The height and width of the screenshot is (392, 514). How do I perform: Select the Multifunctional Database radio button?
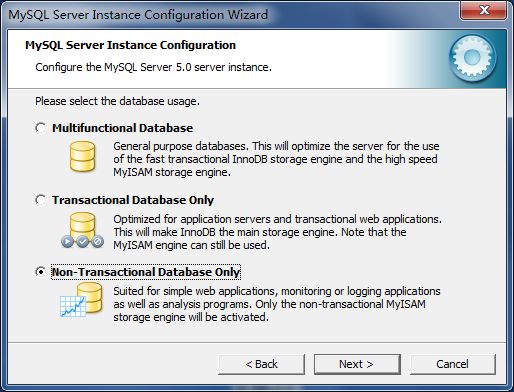[41, 128]
